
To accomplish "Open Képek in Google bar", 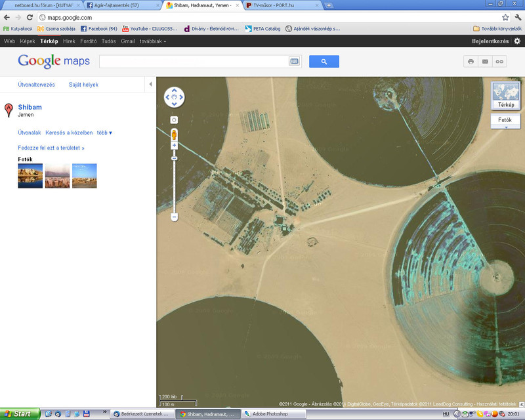I will (x=28, y=41).
